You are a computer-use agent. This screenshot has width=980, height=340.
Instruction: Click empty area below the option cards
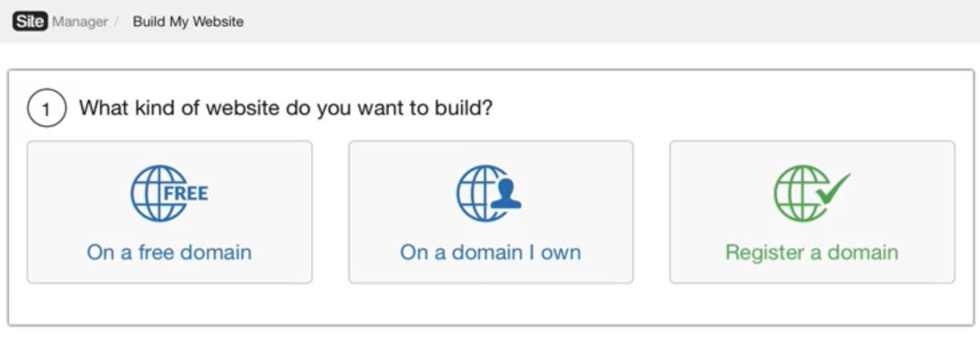[x=490, y=304]
